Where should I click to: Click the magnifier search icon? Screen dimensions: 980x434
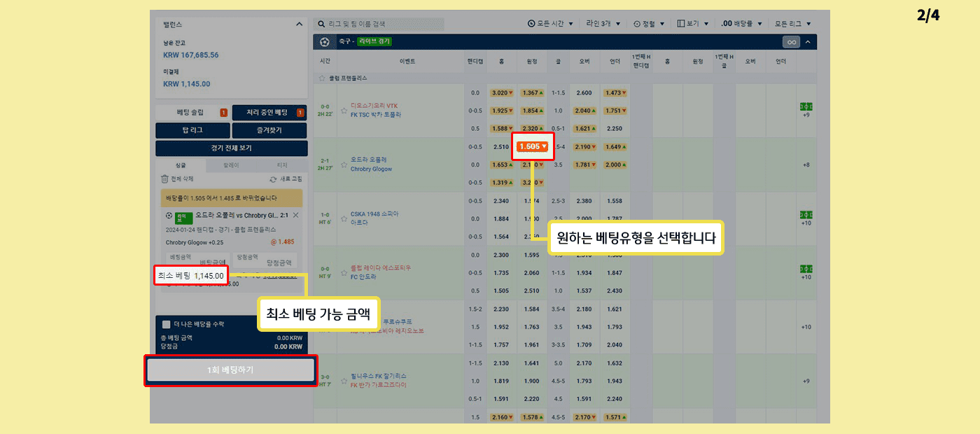tap(321, 24)
